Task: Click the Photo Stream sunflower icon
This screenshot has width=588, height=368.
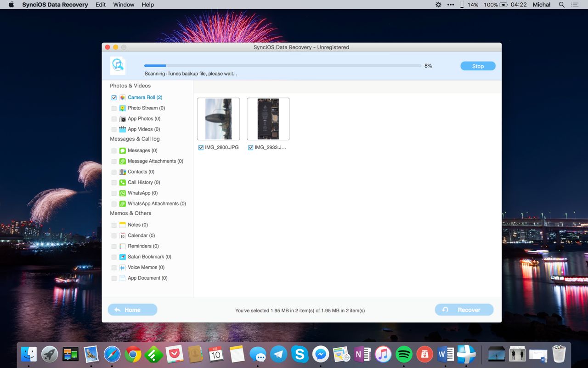Action: pos(123,108)
